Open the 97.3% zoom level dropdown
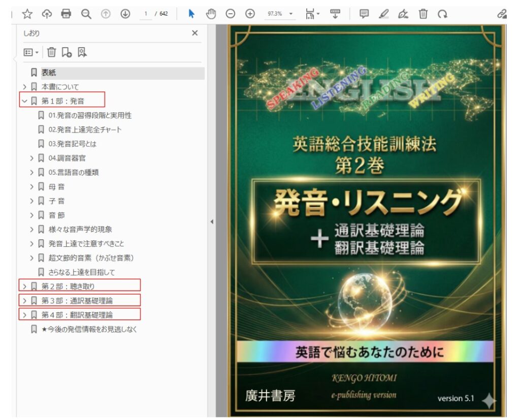 pyautogui.click(x=280, y=14)
